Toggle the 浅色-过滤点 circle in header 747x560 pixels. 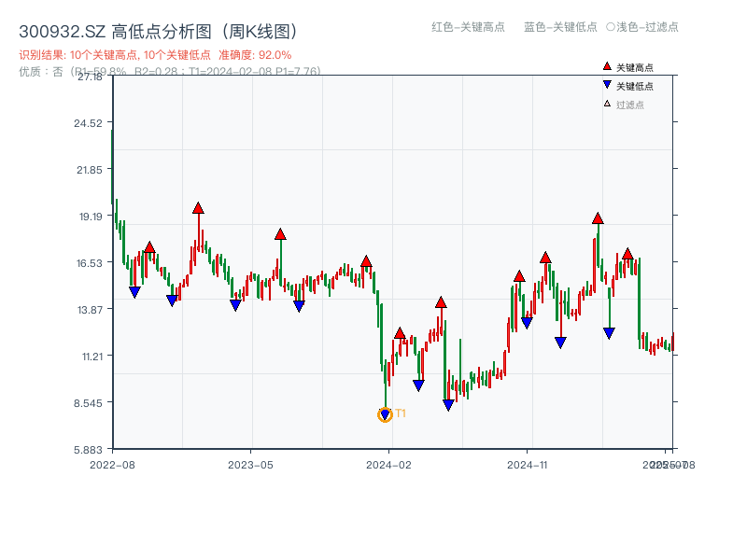[611, 27]
